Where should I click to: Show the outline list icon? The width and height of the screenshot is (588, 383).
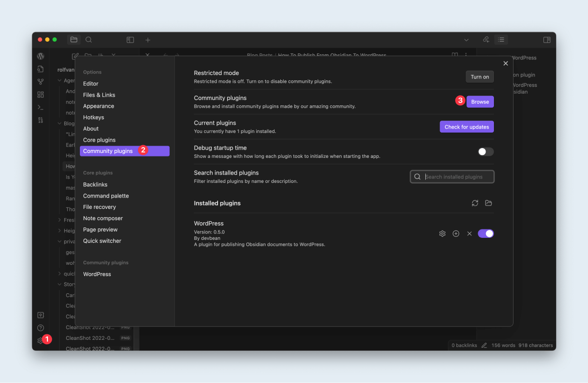click(501, 40)
